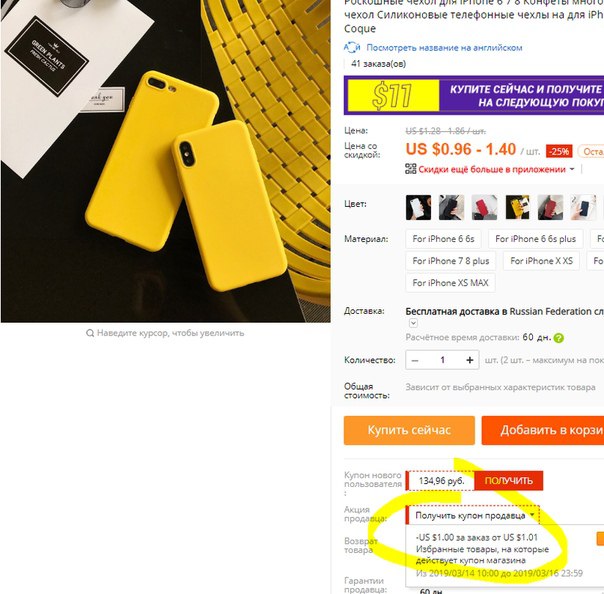Image resolution: width=604 pixels, height=594 pixels.
Task: Pick the yellow case color thumbnail
Action: pos(517,207)
